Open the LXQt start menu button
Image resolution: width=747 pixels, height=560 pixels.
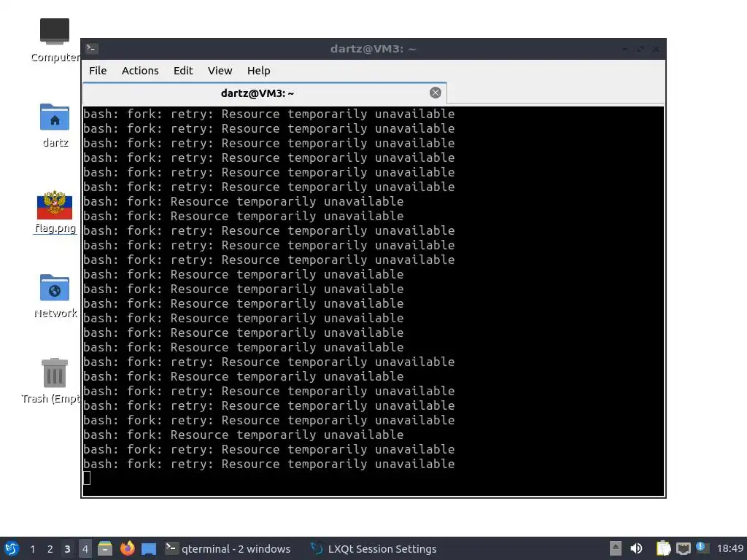[x=12, y=548]
